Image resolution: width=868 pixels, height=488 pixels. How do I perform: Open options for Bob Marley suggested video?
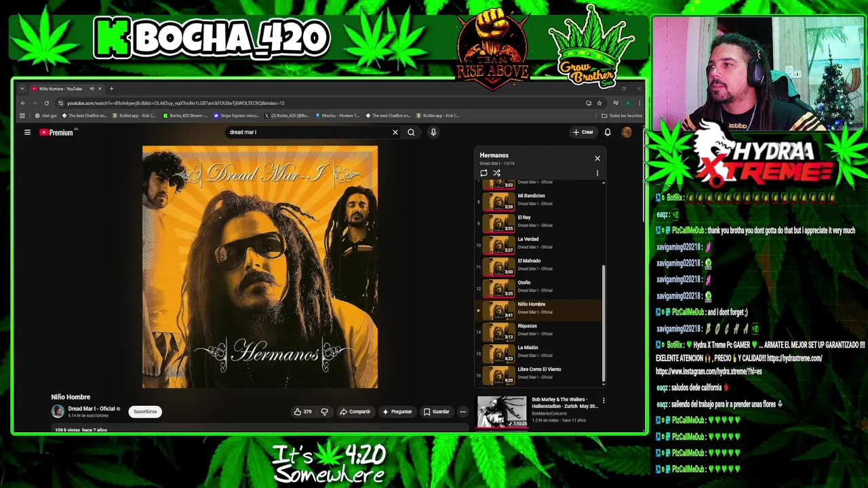pyautogui.click(x=604, y=401)
